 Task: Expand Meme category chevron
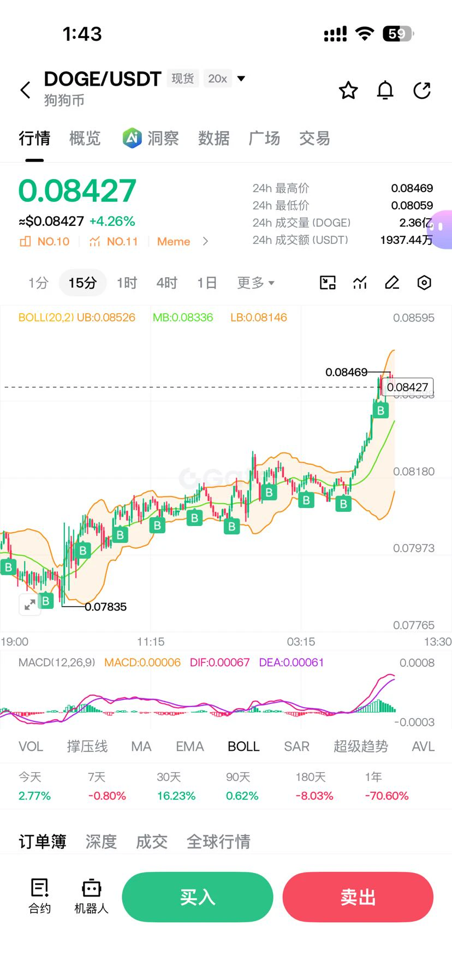click(205, 241)
